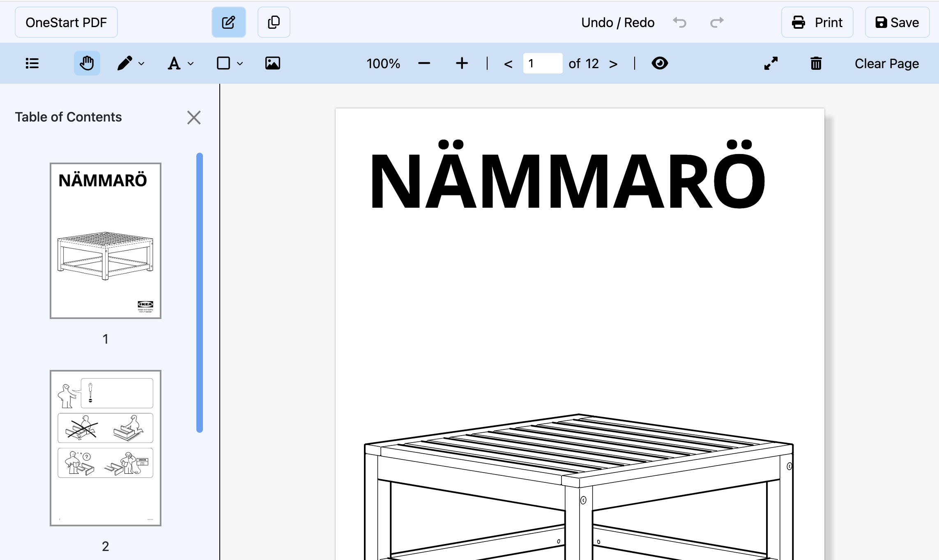The height and width of the screenshot is (560, 939).
Task: Open the text tool options dropdown
Action: [x=191, y=64]
